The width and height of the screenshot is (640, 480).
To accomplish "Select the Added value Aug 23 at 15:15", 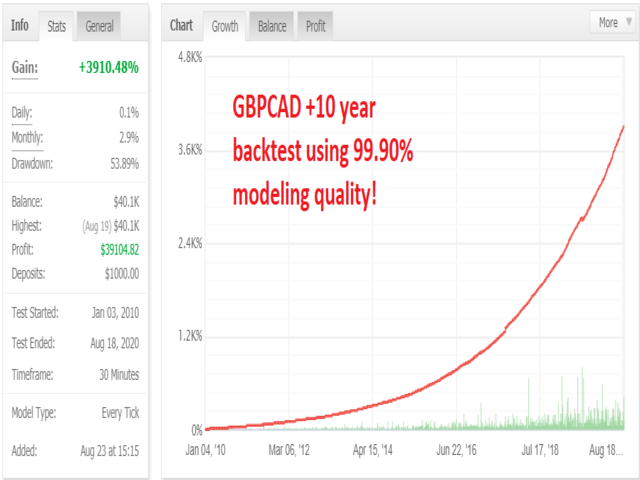I will (x=109, y=451).
